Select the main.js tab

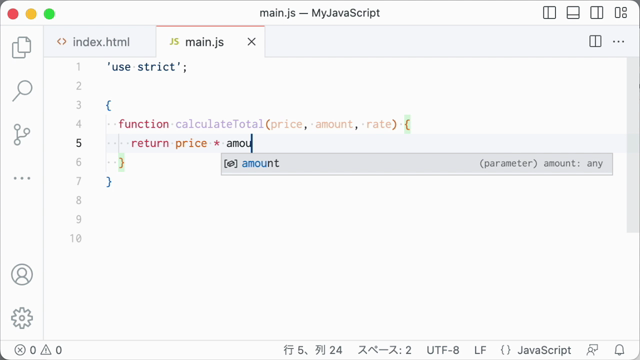click(204, 42)
